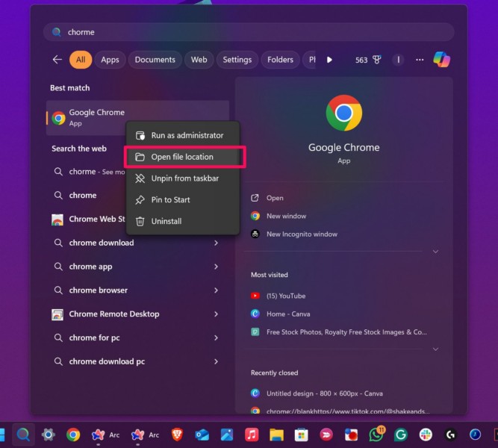Expand the Chrome Remote Desktop arrow
The image size is (498, 448).
pyautogui.click(x=216, y=314)
